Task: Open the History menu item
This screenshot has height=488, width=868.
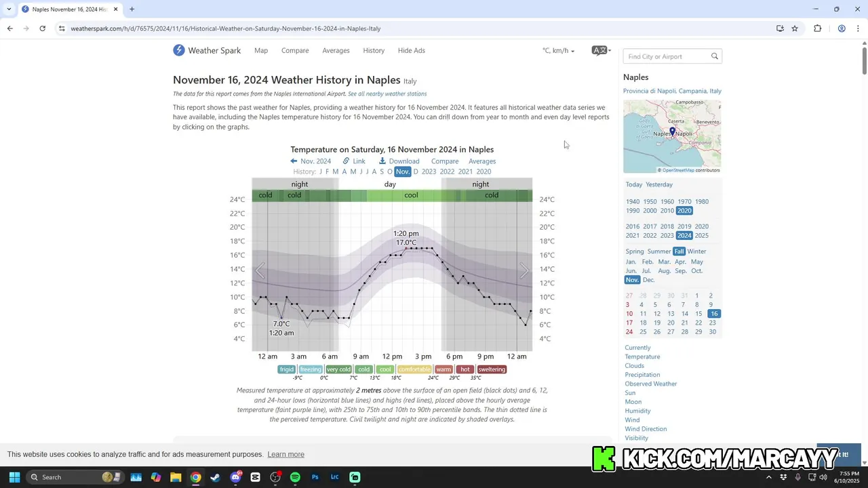Action: 374,51
